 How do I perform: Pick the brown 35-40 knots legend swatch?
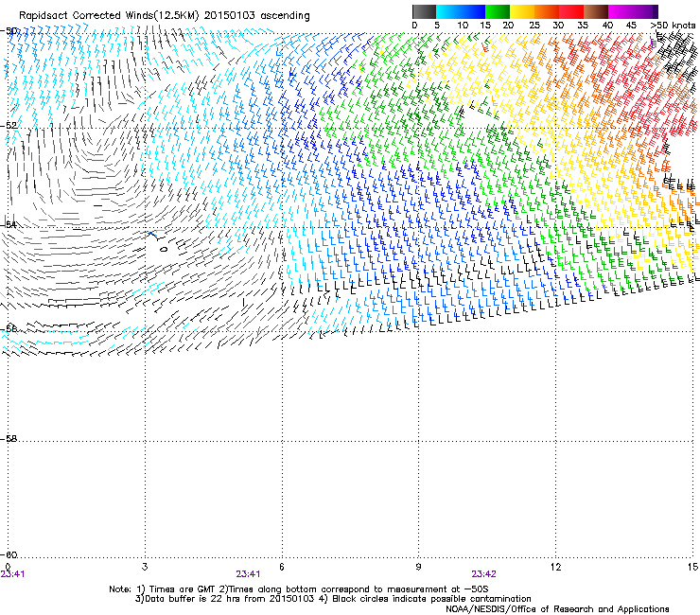(596, 11)
